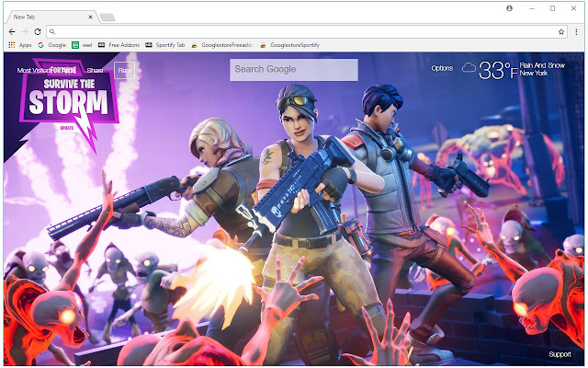Open the Free Addons bookmark
Viewport: 588px width, 368px height.
[119, 45]
